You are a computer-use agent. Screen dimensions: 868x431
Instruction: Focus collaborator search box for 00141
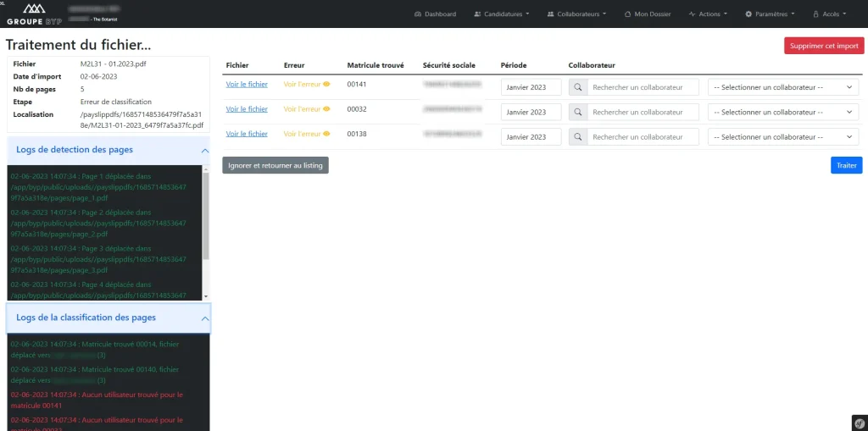point(643,87)
